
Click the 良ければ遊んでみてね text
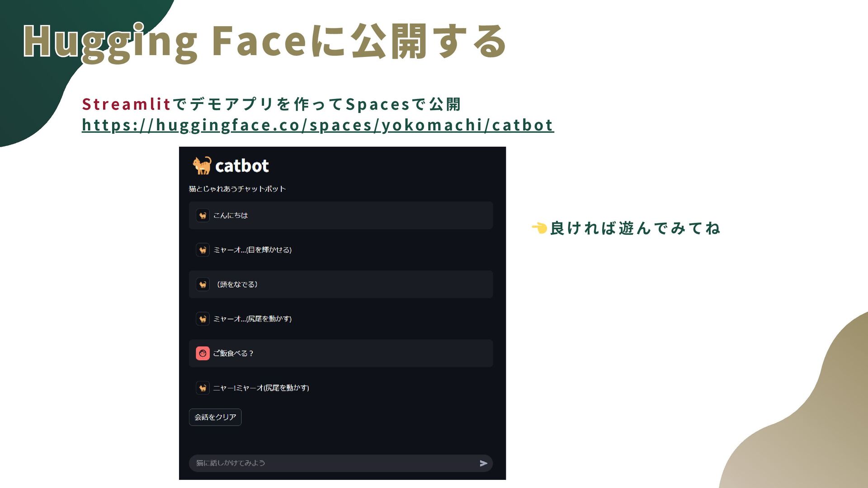point(635,228)
